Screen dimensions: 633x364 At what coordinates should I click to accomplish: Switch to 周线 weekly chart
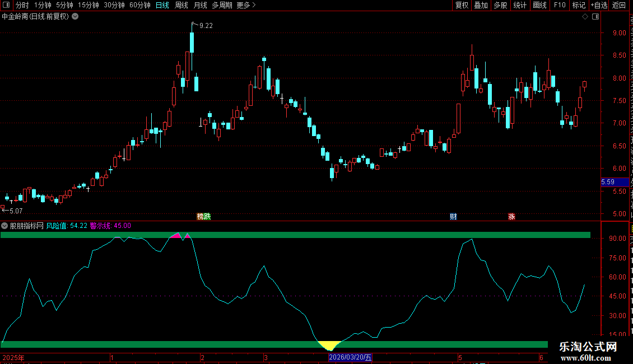click(181, 5)
